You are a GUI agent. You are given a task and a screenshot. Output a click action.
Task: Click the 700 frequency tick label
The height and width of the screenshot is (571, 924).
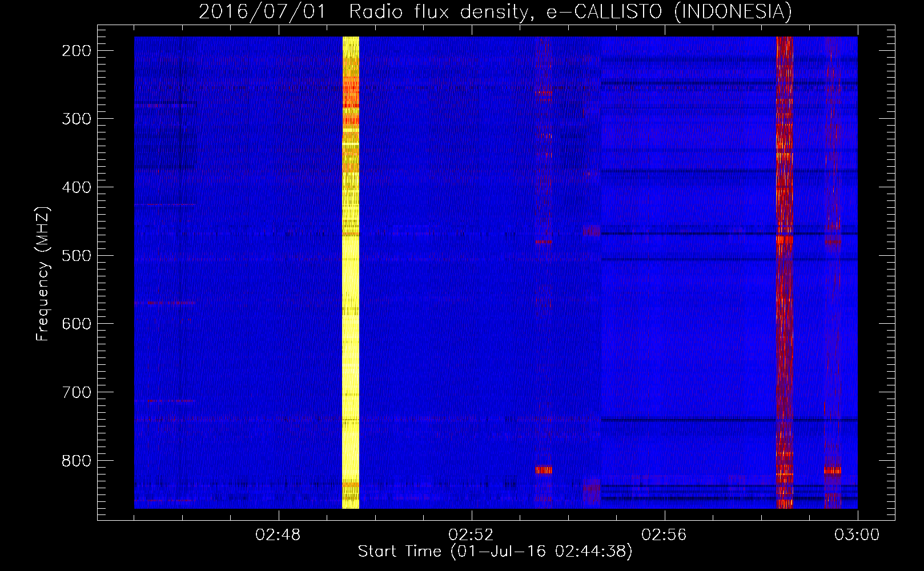coord(77,392)
